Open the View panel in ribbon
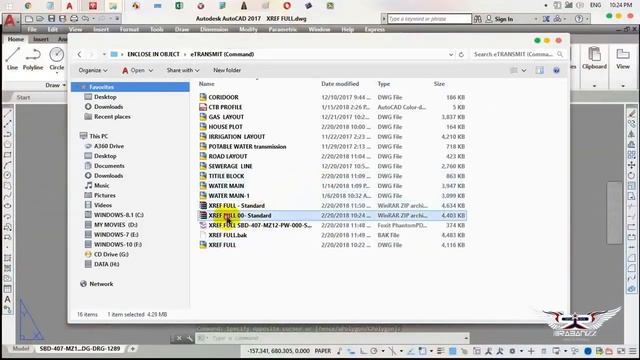 point(623,59)
